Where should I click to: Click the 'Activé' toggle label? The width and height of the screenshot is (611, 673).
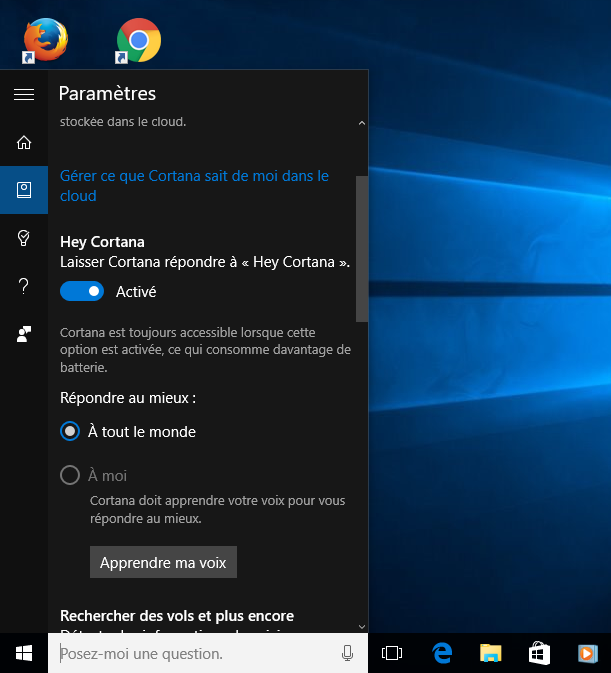[x=136, y=292]
